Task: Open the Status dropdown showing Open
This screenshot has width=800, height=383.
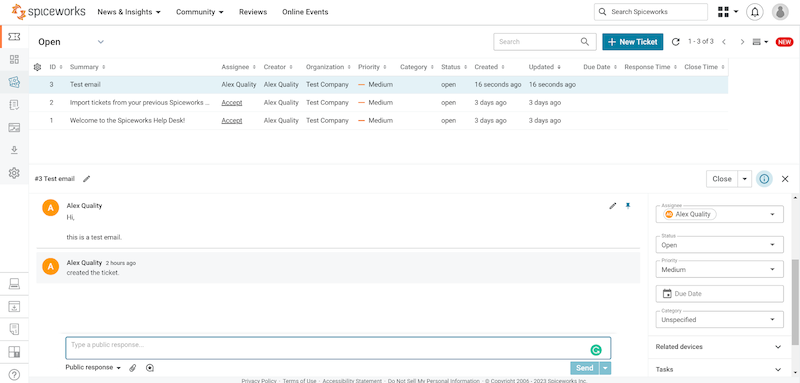Action: click(719, 245)
